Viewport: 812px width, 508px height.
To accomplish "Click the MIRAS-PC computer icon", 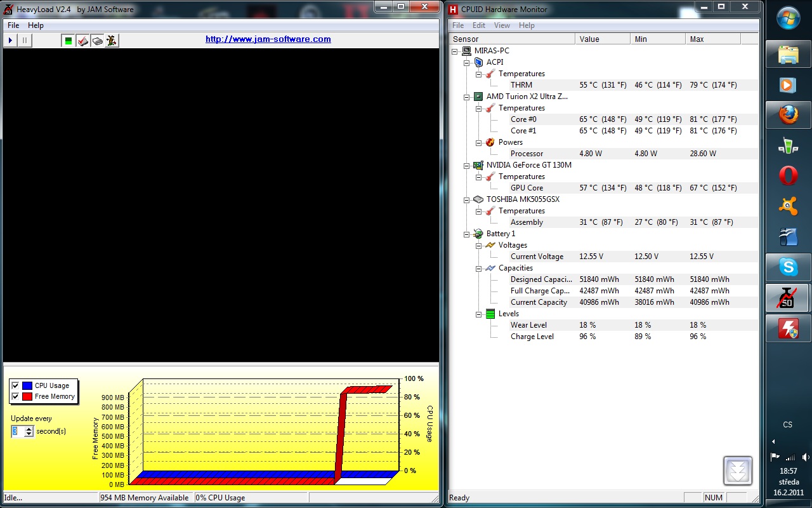I will (x=466, y=51).
